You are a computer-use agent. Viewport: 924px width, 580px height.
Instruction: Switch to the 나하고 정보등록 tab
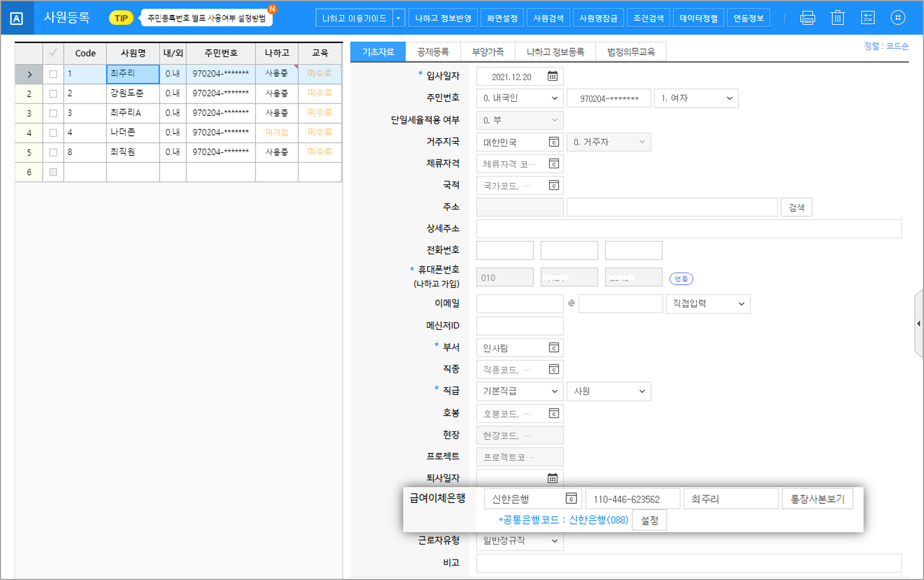[555, 52]
